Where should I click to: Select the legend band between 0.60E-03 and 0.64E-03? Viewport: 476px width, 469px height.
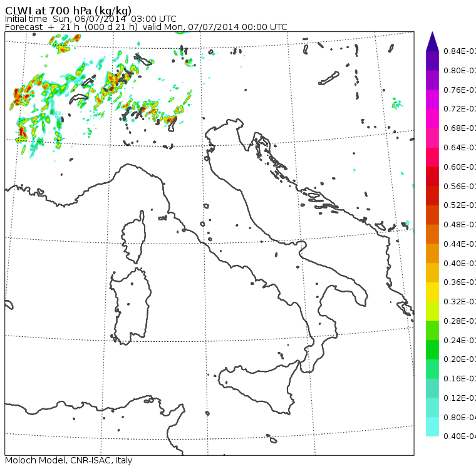click(432, 157)
